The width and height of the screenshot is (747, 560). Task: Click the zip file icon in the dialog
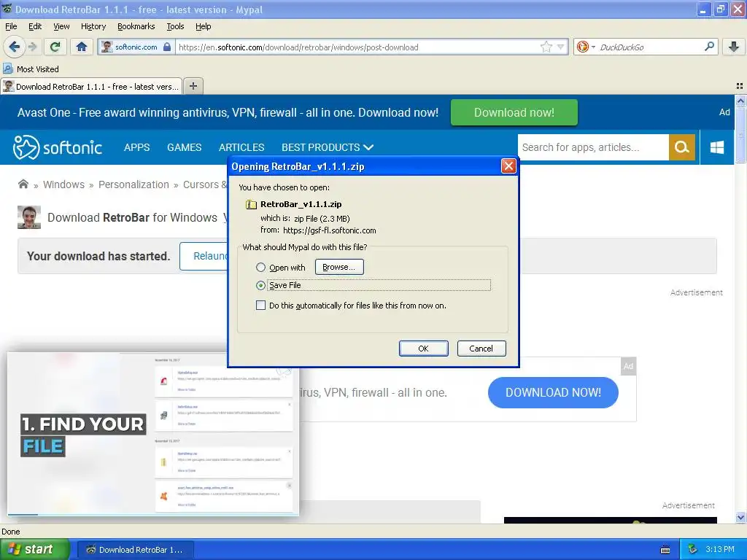pyautogui.click(x=251, y=204)
